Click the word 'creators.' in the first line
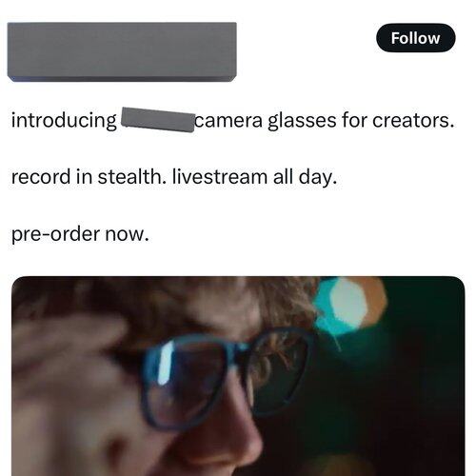 [413, 121]
